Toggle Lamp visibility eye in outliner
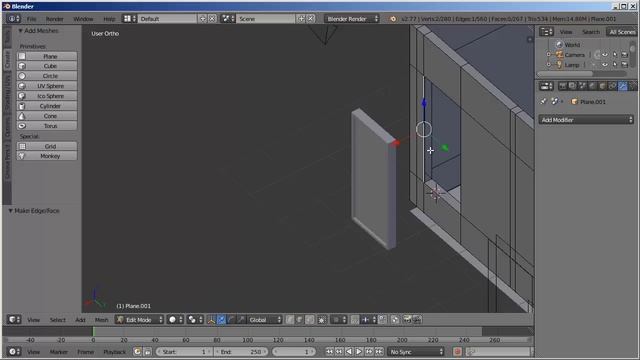Image resolution: width=640 pixels, height=360 pixels. click(605, 64)
